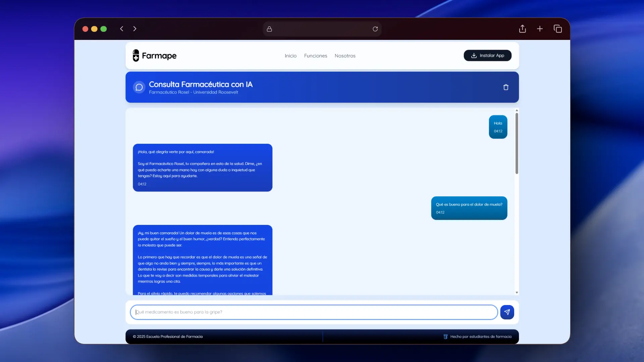Click the scrollbar down arrow
644x362 pixels.
coord(517,292)
